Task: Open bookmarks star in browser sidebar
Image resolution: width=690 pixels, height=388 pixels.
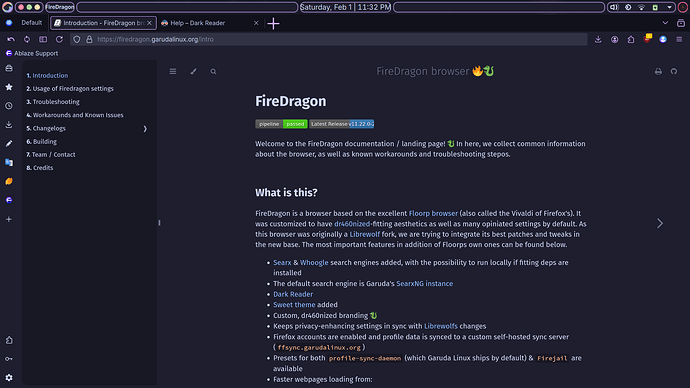Action: click(x=9, y=87)
